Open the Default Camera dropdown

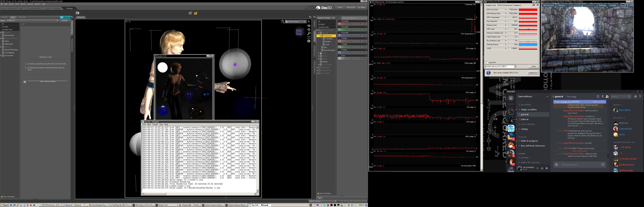296,22
